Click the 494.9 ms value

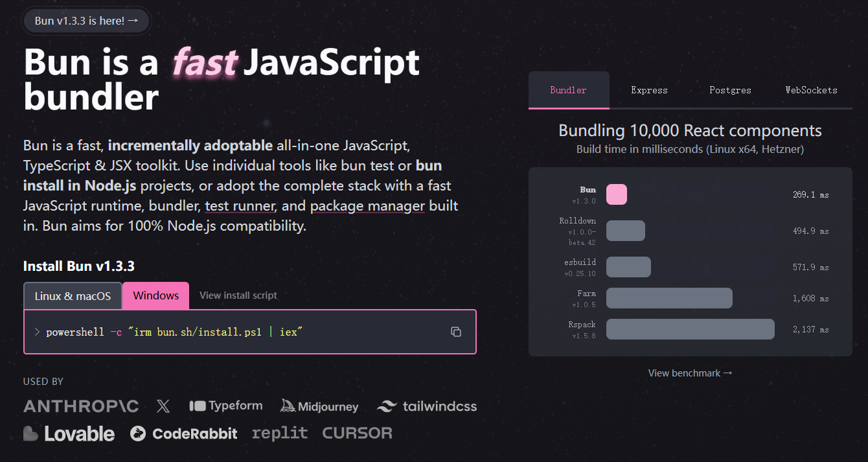point(811,231)
